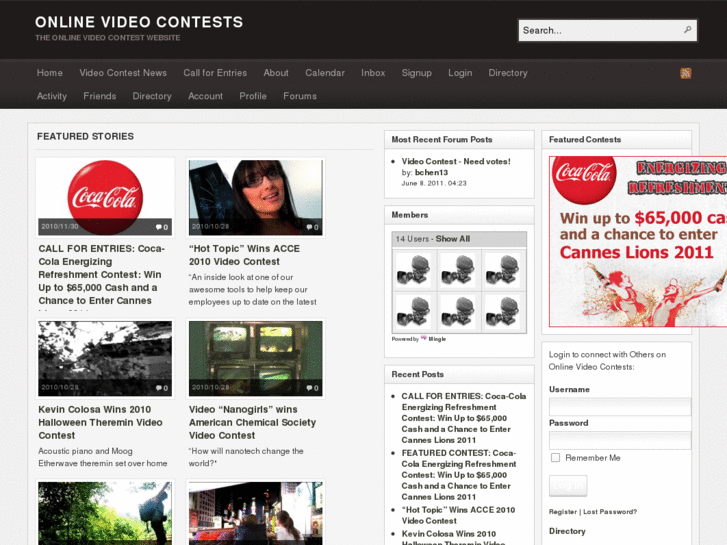Screen dimensions: 727x545
Task: Open Show All members link
Action: (453, 239)
